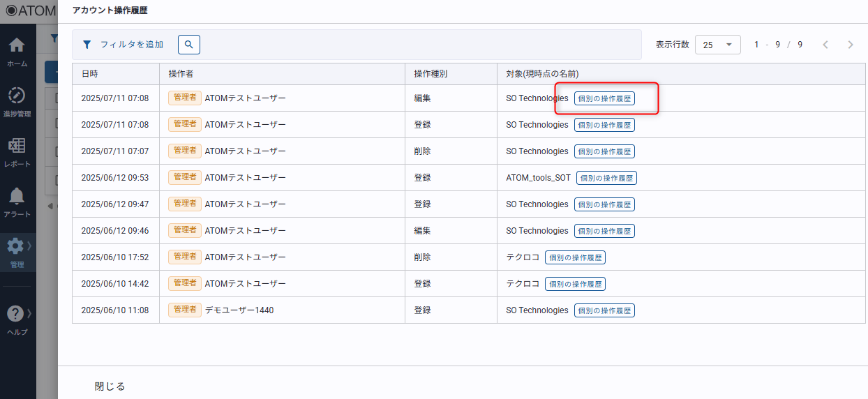Open 個別の操作履歴 for 2025/06/10 17:52 row
The height and width of the screenshot is (399, 868).
[x=575, y=257]
